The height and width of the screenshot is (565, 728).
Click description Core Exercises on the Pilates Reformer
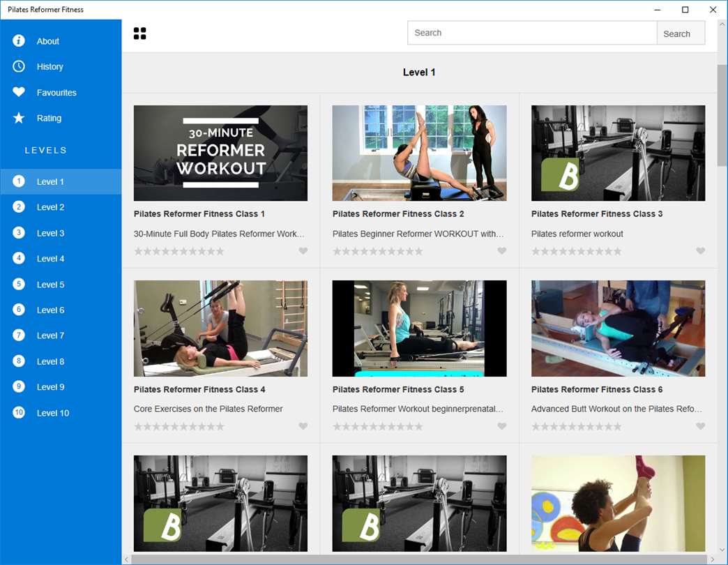point(208,409)
